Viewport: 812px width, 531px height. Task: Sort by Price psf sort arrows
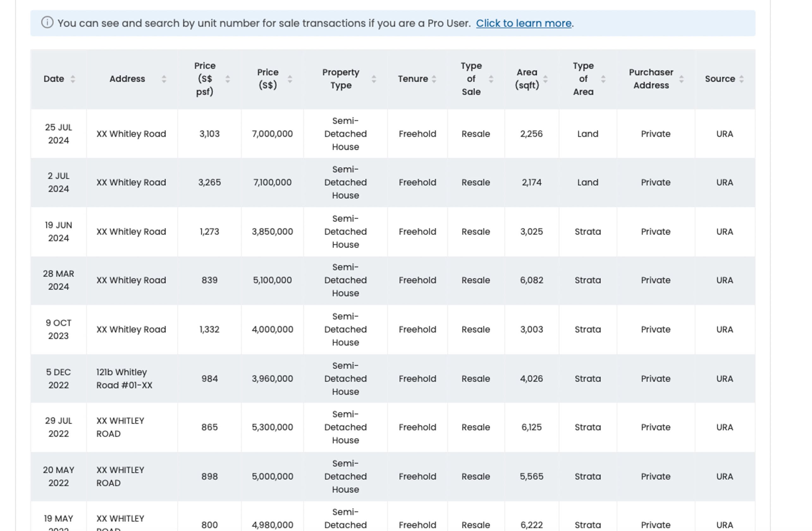tap(228, 79)
